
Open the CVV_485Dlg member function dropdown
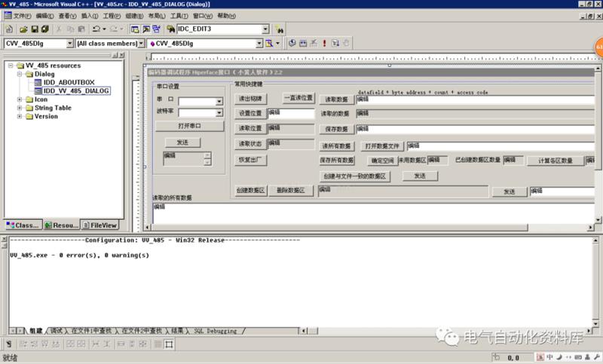click(259, 44)
